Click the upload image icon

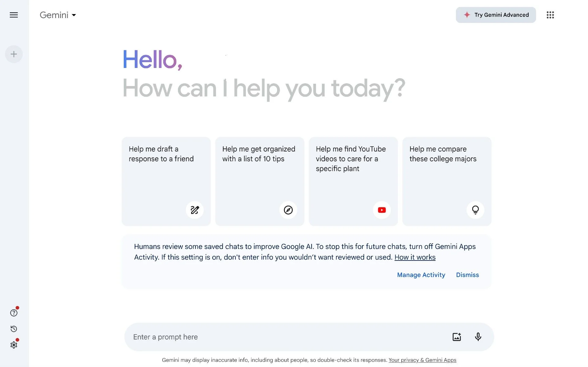[x=457, y=337]
